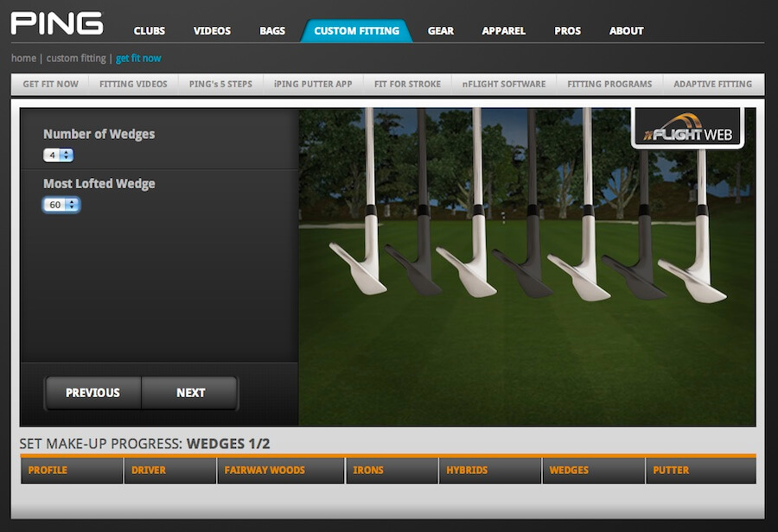
Task: Click the nFlight Web logo
Action: click(x=686, y=126)
